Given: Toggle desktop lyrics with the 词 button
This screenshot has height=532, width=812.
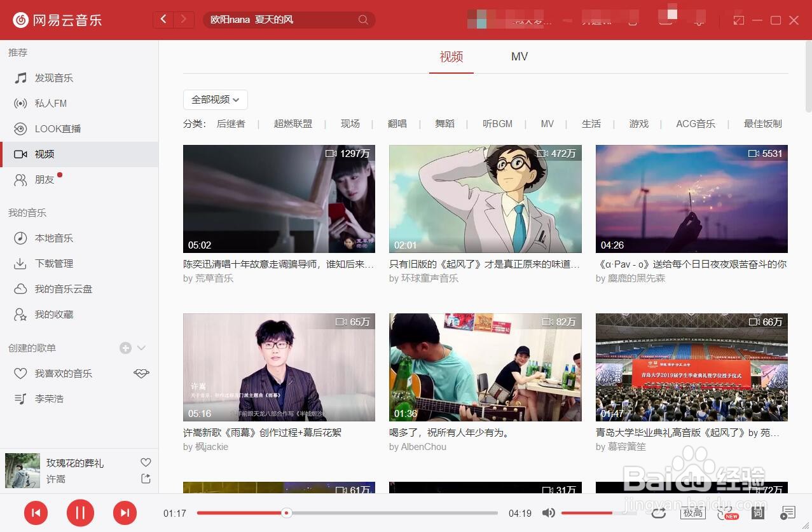Looking at the screenshot, I should pos(758,513).
